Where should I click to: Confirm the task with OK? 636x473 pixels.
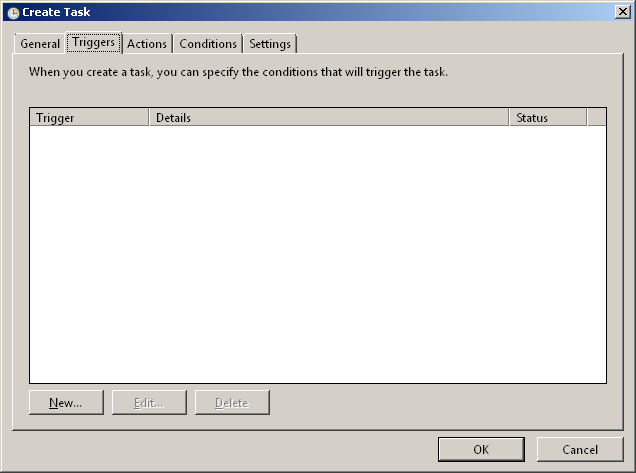(x=481, y=450)
